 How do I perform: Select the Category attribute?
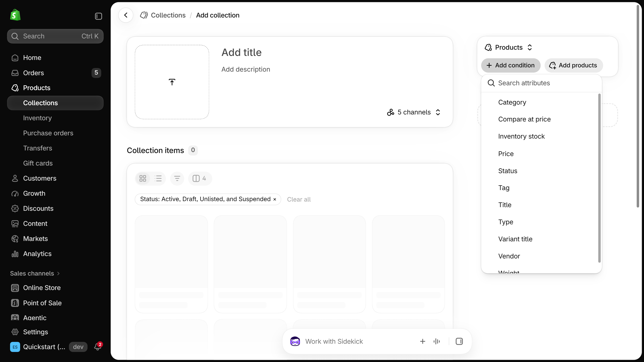[540, 102]
